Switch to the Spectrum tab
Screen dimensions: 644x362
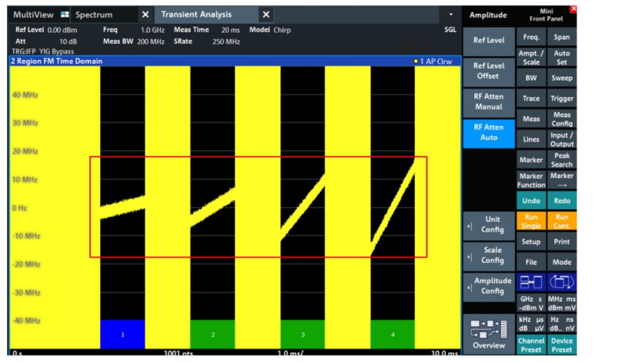(94, 15)
